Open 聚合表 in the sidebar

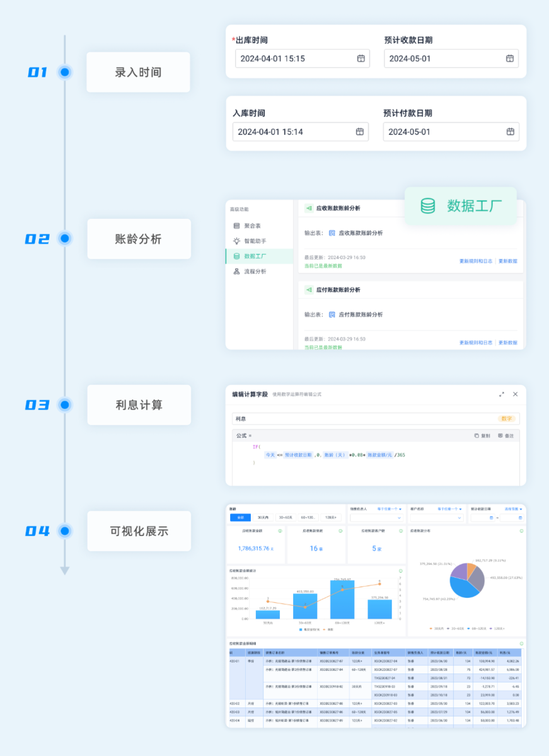click(x=259, y=226)
